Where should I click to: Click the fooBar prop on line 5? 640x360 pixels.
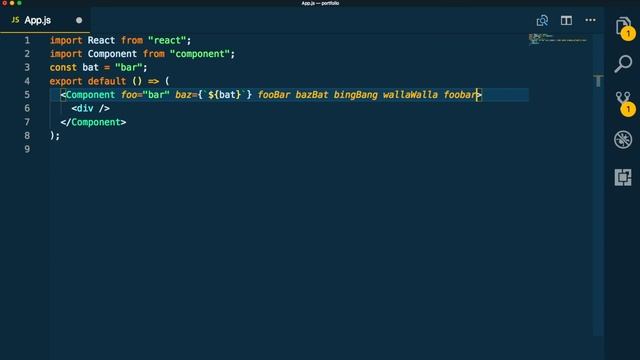[x=273, y=95]
